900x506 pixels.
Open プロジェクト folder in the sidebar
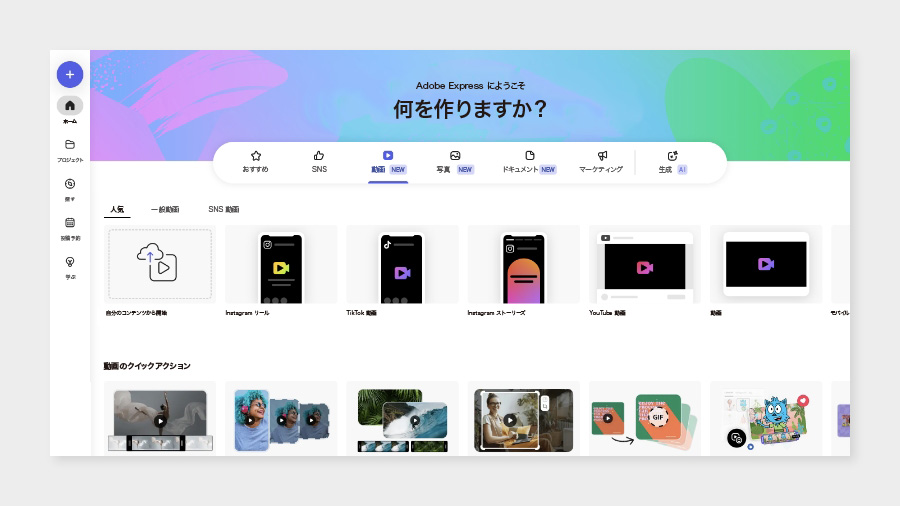(70, 150)
